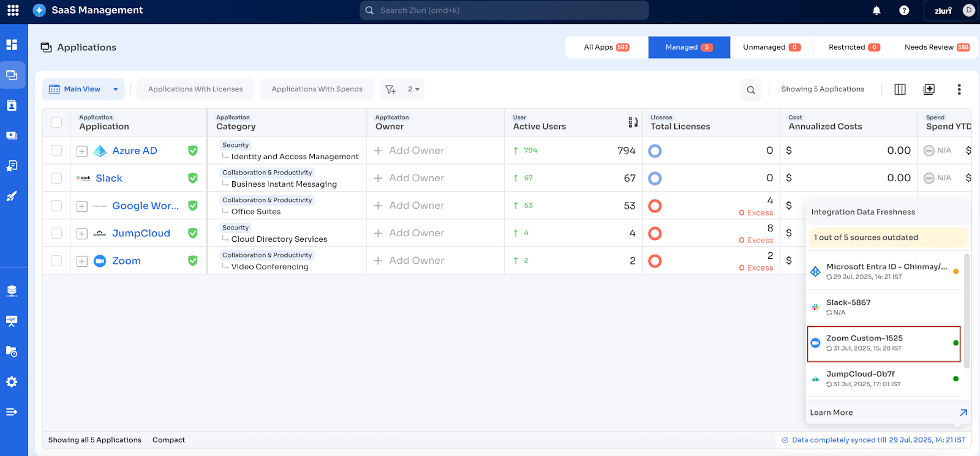Image resolution: width=980 pixels, height=456 pixels.
Task: Switch to the All Apps tab
Action: coord(606,47)
